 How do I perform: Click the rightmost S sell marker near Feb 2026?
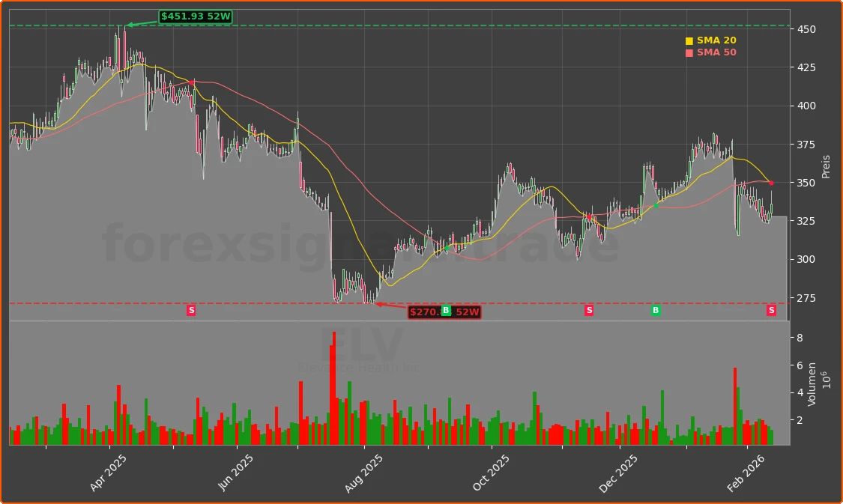point(771,310)
